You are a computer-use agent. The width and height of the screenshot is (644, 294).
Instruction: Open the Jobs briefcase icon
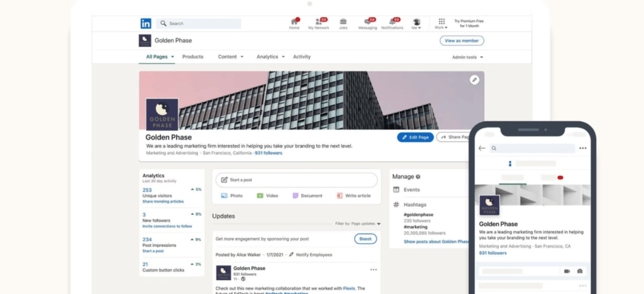[343, 23]
